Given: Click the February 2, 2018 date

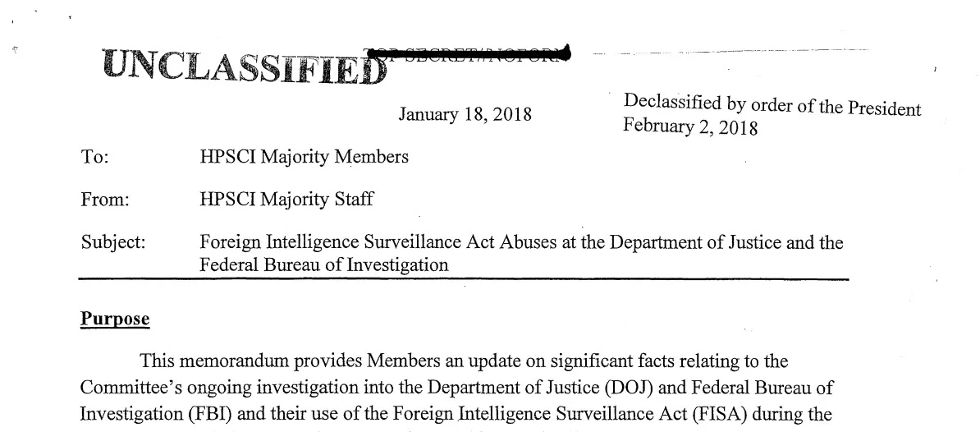Looking at the screenshot, I should coord(690,126).
